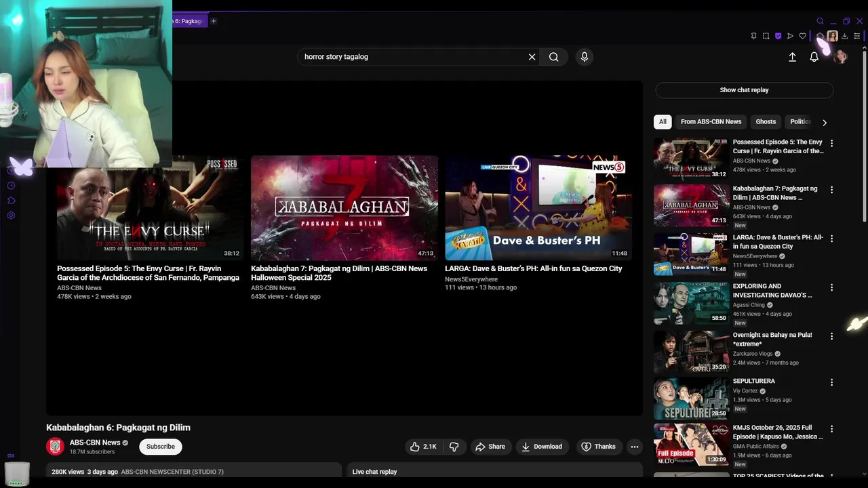Bookmark page with the heart icon
868x488 pixels.
803,36
